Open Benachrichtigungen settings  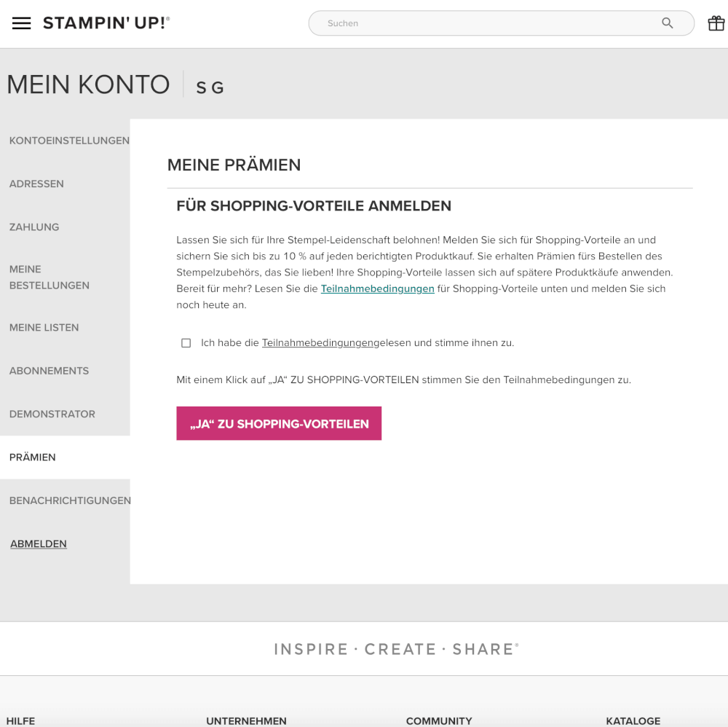(x=70, y=500)
